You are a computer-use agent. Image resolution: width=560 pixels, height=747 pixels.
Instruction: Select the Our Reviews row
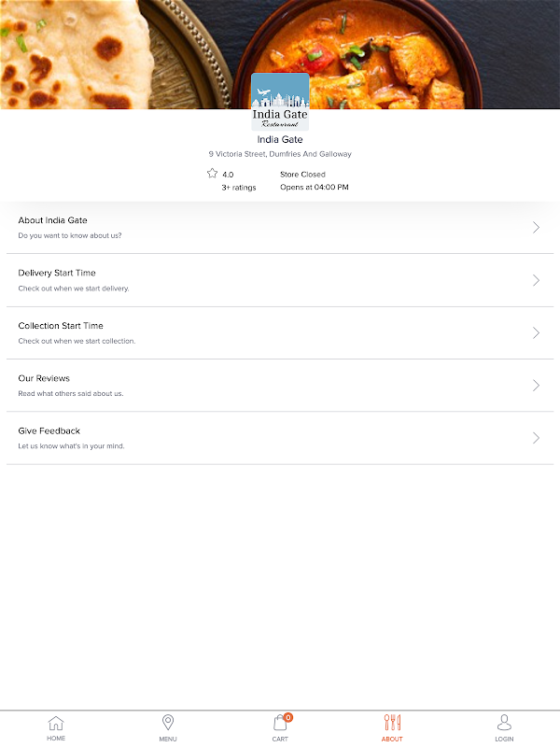tap(280, 386)
